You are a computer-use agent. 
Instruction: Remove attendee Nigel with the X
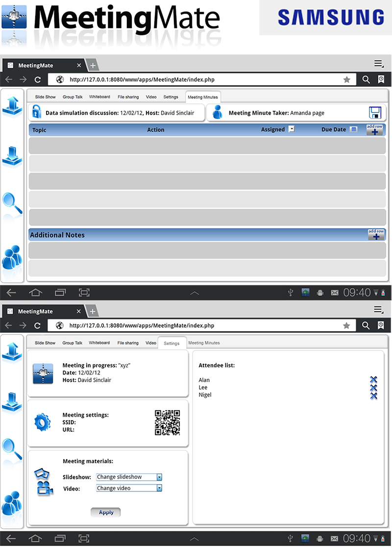tap(373, 396)
